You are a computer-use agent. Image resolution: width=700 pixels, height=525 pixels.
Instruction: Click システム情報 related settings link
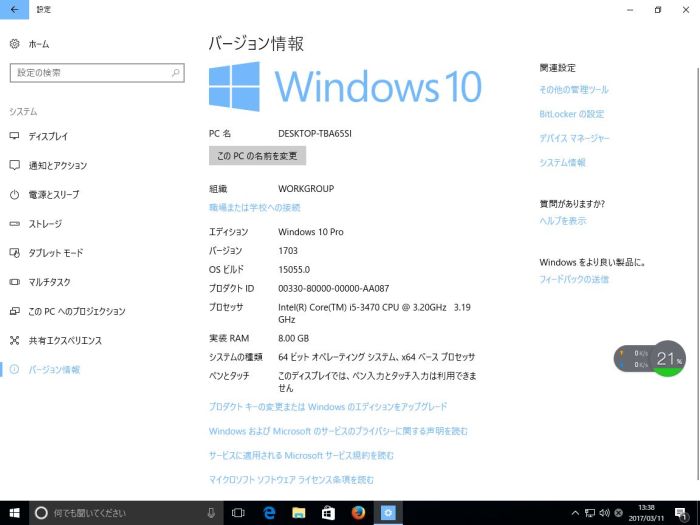(x=562, y=162)
